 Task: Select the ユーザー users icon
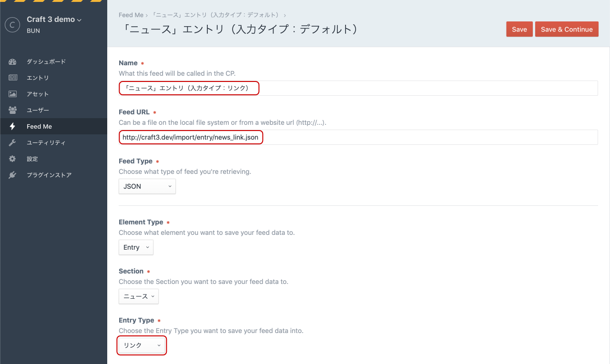[x=11, y=110]
